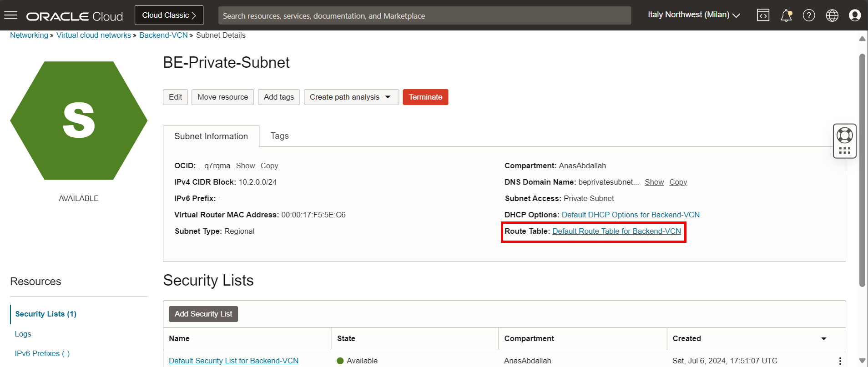Click the Add tags button

point(279,97)
